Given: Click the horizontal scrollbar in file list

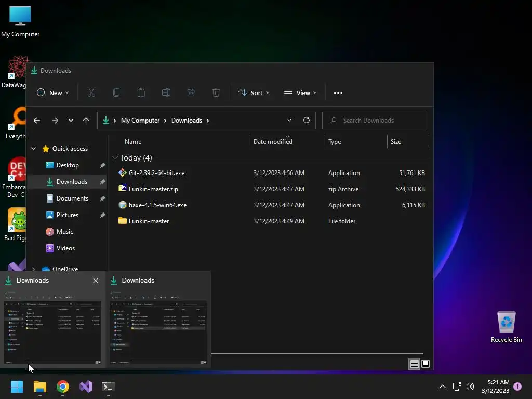Looking at the screenshot, I should tap(317, 353).
